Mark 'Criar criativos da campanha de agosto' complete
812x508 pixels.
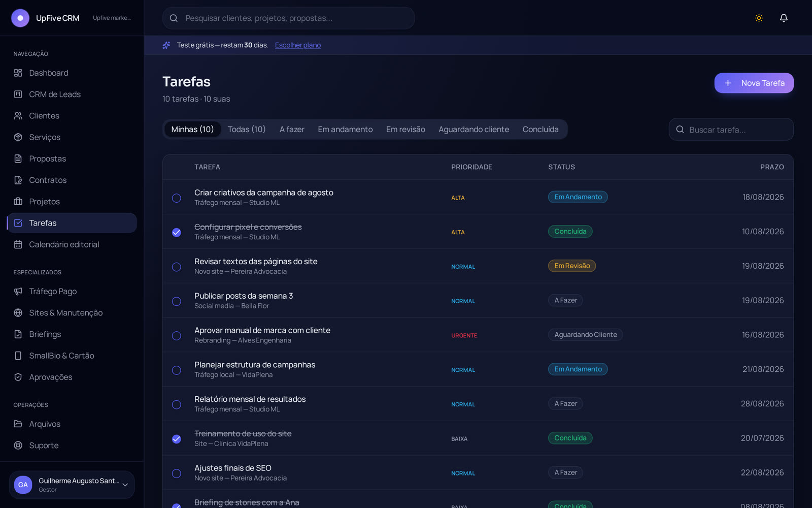[177, 198]
